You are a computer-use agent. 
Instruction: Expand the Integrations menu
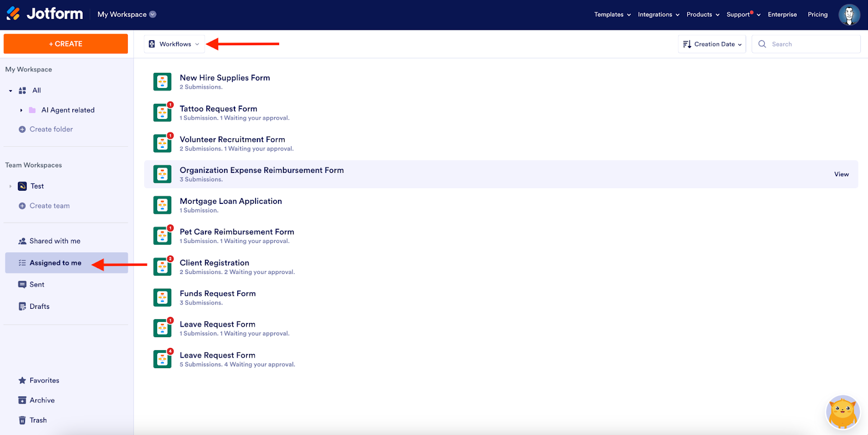point(659,15)
